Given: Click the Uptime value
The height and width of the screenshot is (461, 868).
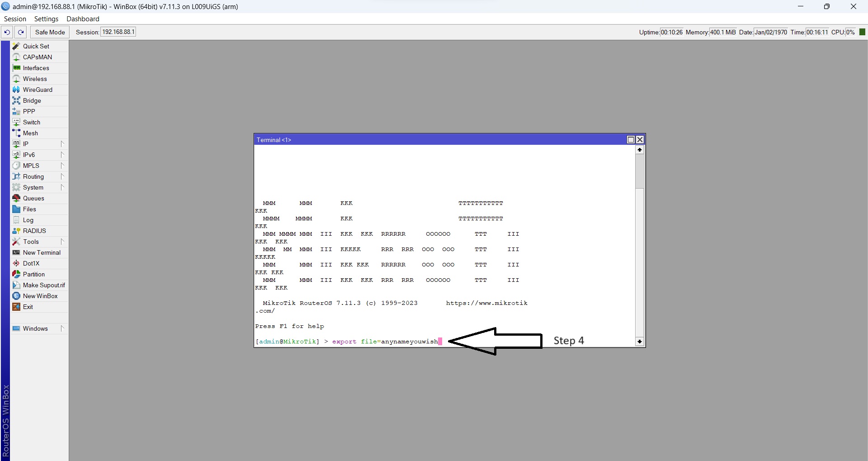Looking at the screenshot, I should point(671,32).
